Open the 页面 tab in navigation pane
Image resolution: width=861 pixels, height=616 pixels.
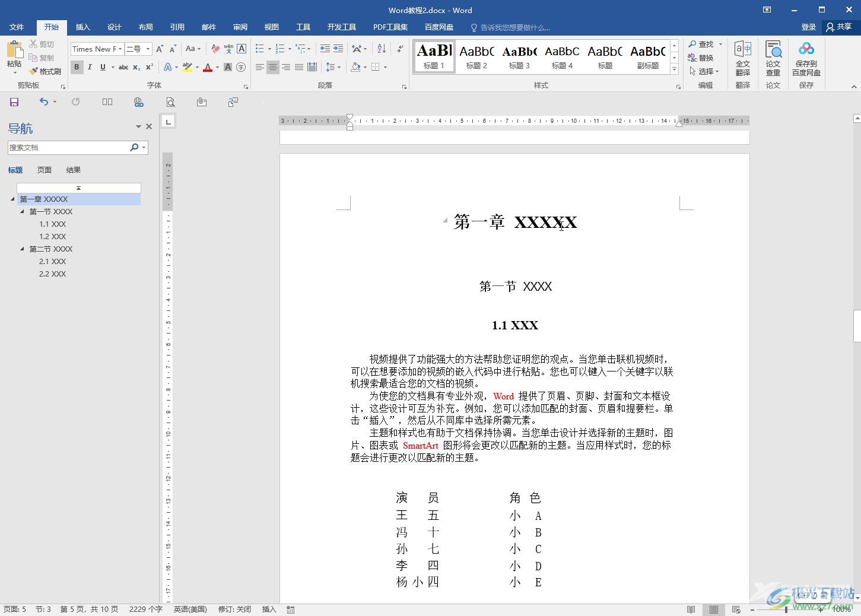click(45, 170)
